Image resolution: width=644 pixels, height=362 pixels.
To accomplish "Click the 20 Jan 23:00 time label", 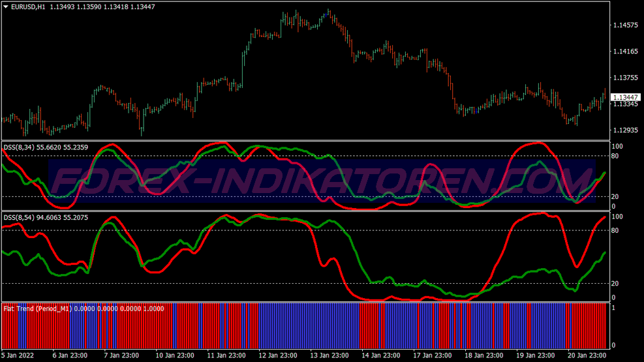I will click(587, 355).
